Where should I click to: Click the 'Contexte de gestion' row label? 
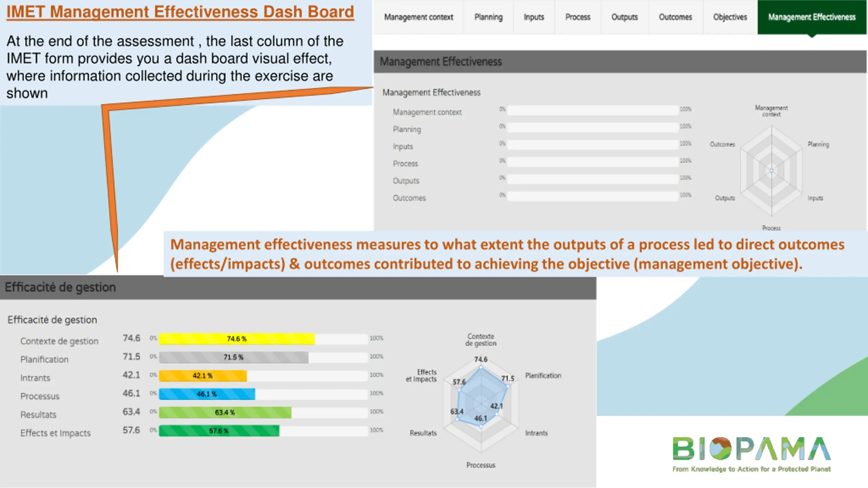coord(59,341)
